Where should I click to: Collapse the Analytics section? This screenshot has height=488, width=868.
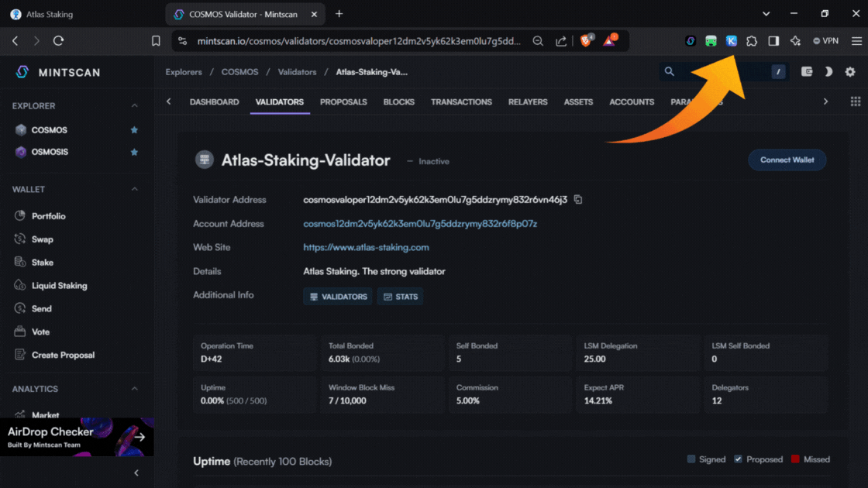click(x=134, y=389)
